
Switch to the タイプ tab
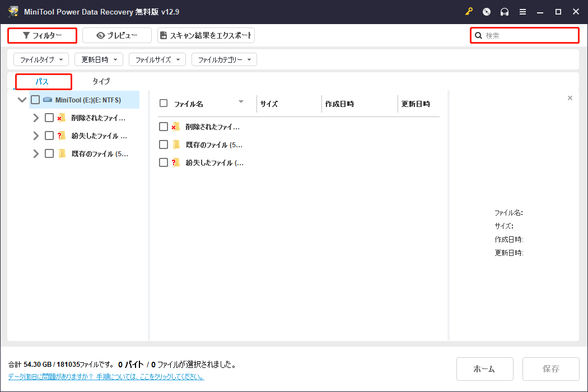(x=101, y=81)
